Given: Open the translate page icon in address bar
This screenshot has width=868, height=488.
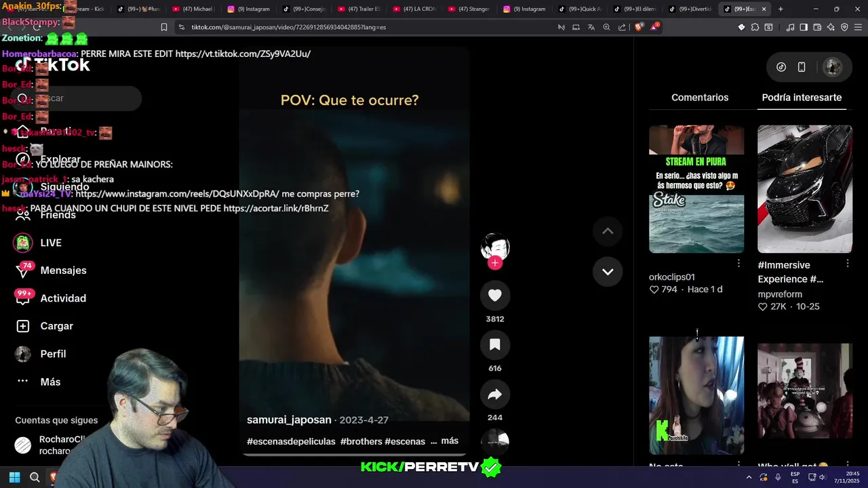Looking at the screenshot, I should click(x=591, y=27).
